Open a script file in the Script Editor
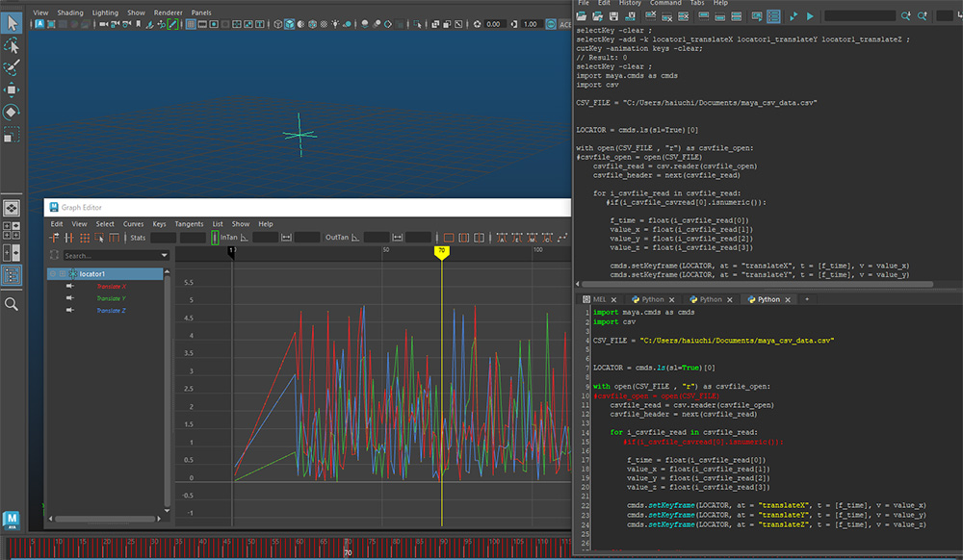This screenshot has height=560, width=963. 584,16
